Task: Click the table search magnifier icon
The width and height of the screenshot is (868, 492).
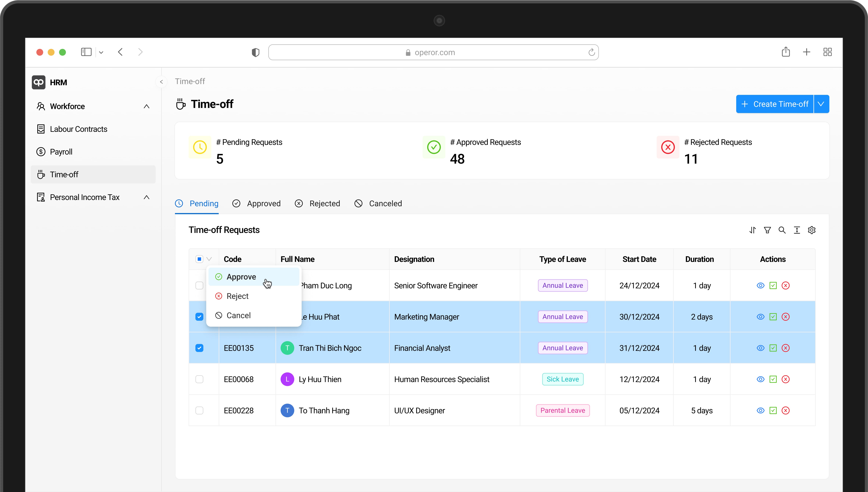Action: pos(782,230)
